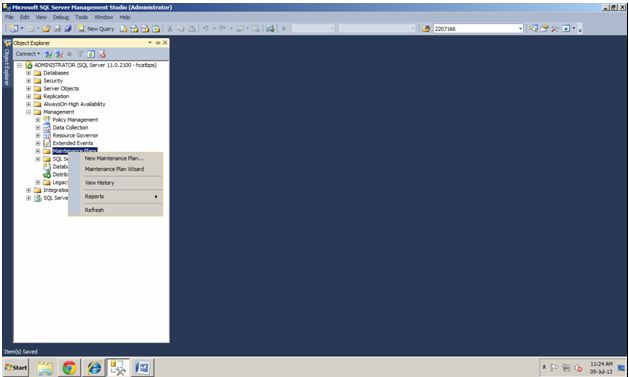This screenshot has height=377, width=629.
Task: Click the Refresh icon in Object Explorer toolbar
Action: pyautogui.click(x=91, y=54)
